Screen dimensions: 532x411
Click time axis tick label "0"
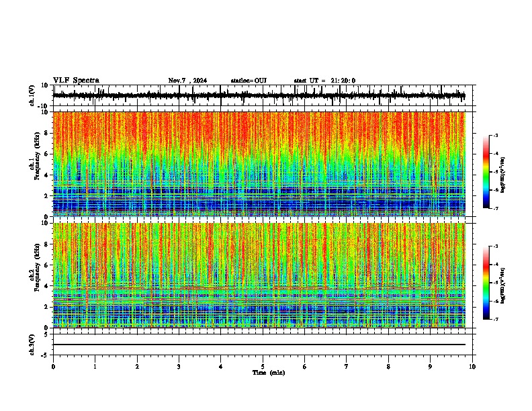pos(53,367)
